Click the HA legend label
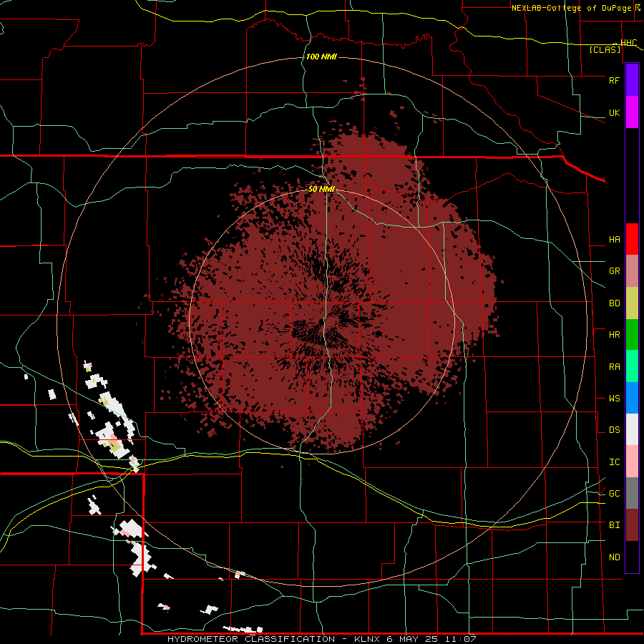Viewport: 644px width, 644px height. (x=614, y=239)
